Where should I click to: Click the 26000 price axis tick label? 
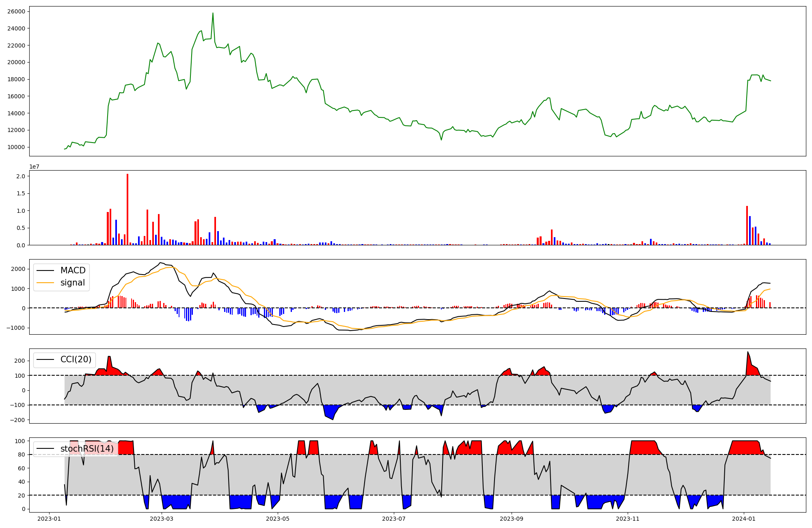(x=16, y=11)
